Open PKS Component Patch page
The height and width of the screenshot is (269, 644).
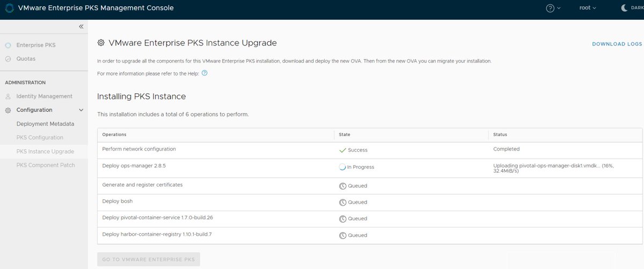pos(46,165)
